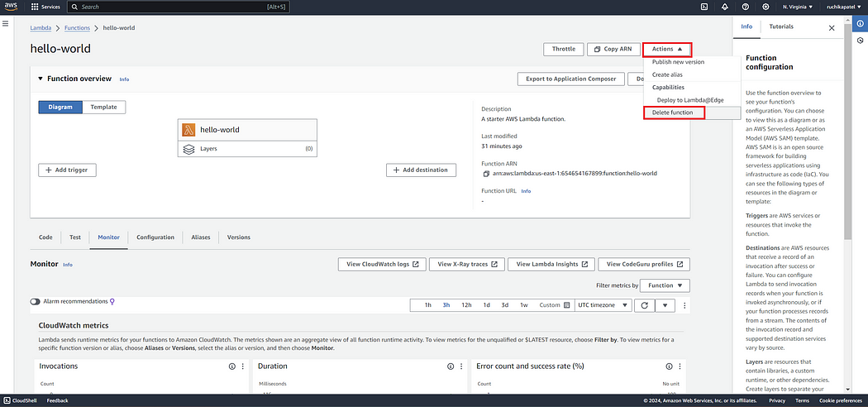Toggle Alarm recommendations switch

[36, 302]
